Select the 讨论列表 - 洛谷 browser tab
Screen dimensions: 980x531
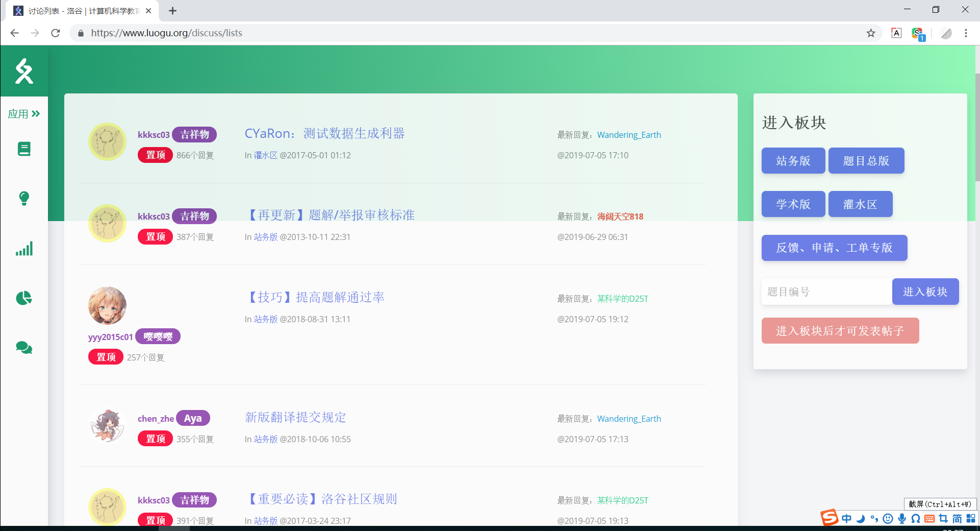82,11
